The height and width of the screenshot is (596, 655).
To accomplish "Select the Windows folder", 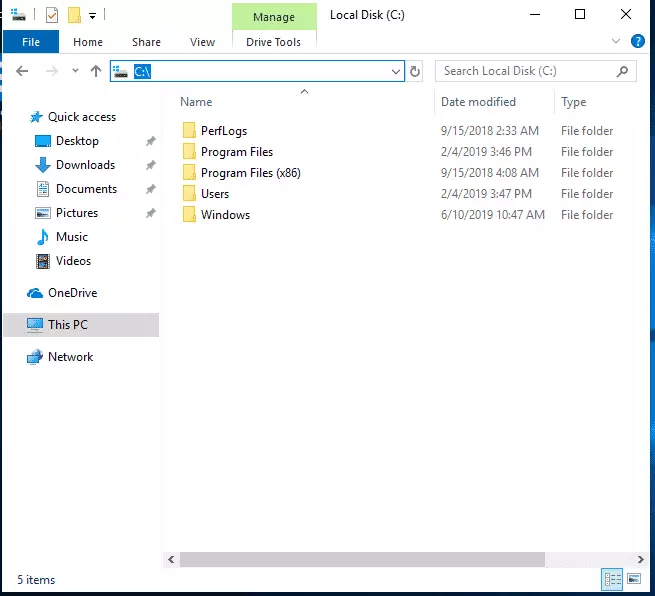I will pyautogui.click(x=225, y=214).
